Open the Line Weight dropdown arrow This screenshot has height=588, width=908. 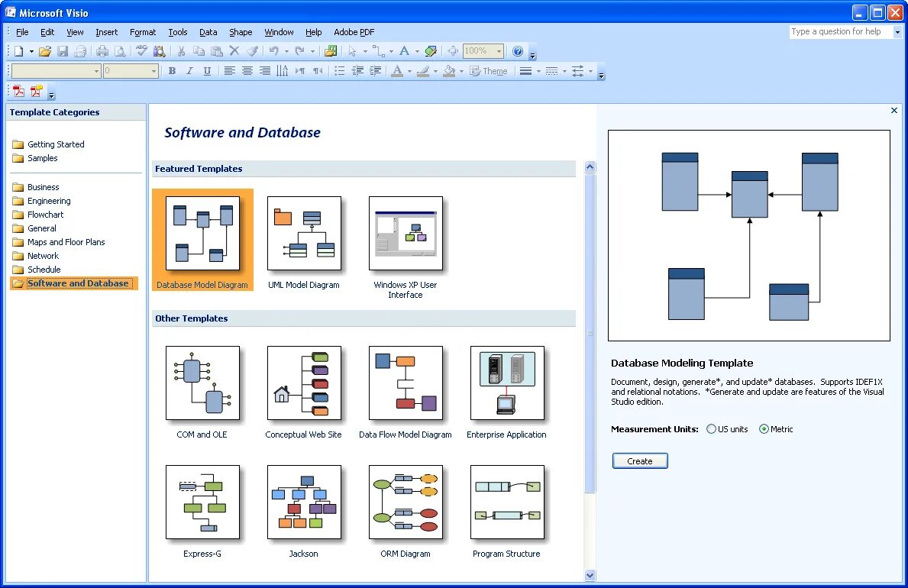click(538, 71)
